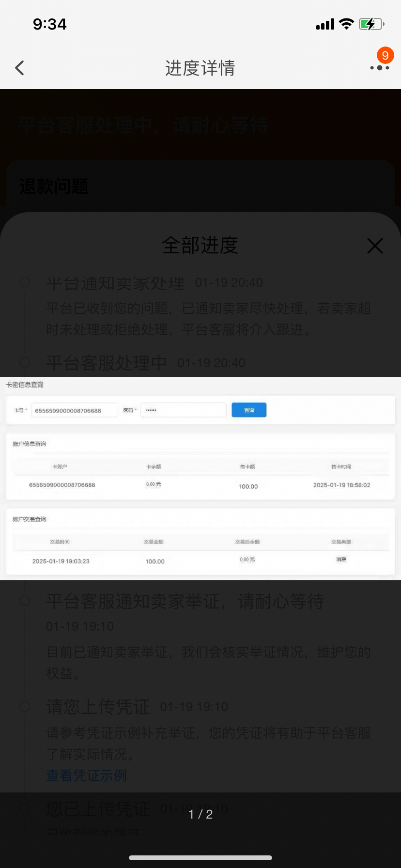Tap the 账户交易查询 section heading

30,519
